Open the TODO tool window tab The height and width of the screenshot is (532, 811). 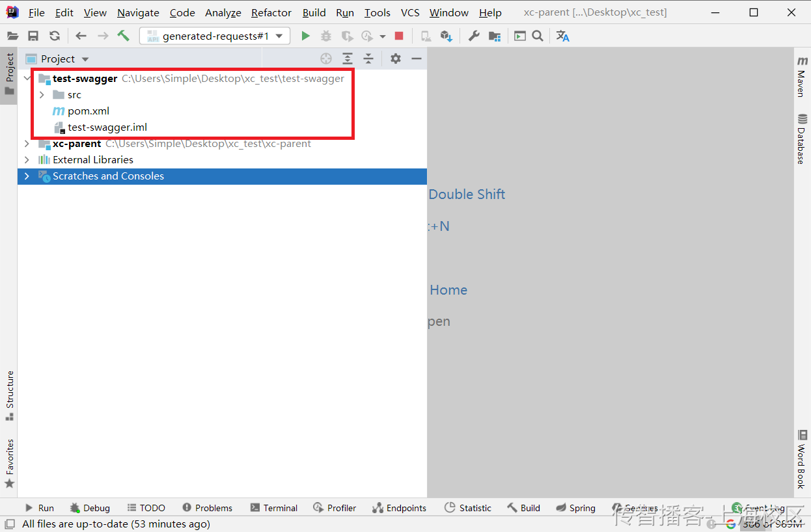[146, 508]
